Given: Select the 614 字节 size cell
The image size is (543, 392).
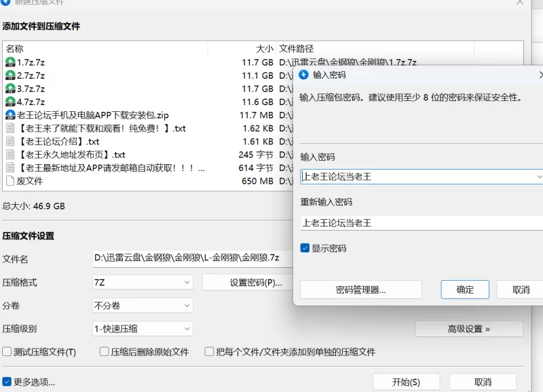Looking at the screenshot, I should coord(256,168).
